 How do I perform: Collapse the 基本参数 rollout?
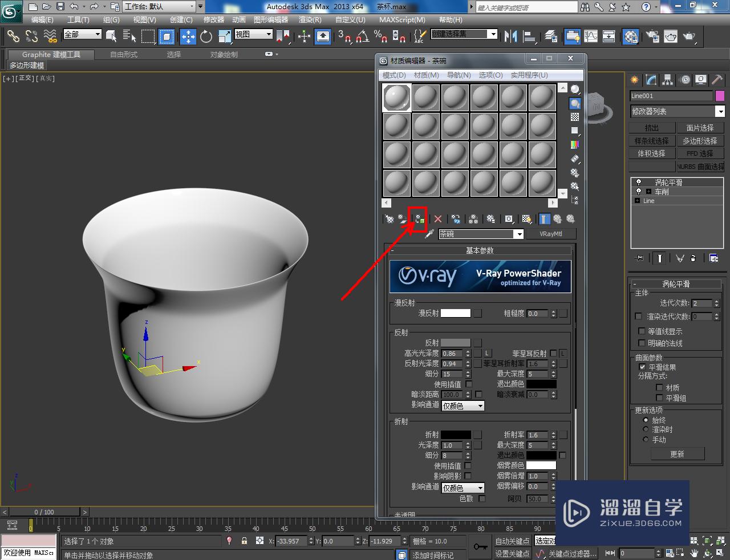coord(480,250)
